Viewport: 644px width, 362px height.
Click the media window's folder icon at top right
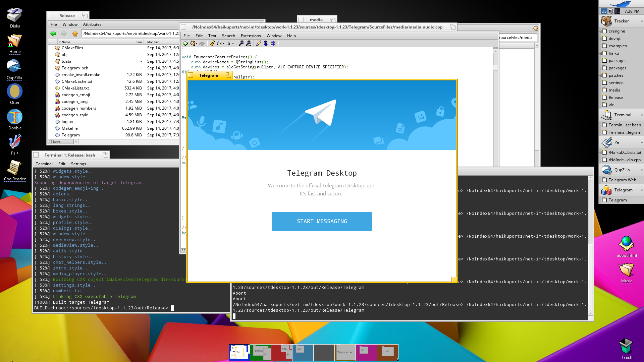coord(535,28)
